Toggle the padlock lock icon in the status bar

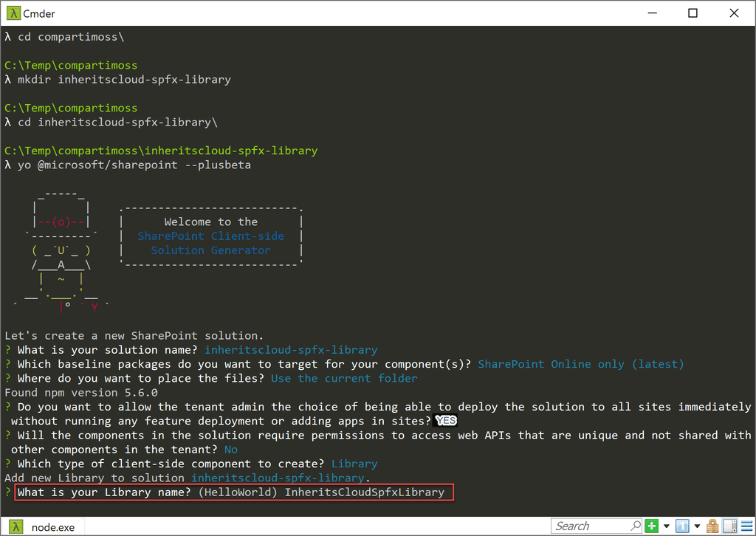(712, 526)
